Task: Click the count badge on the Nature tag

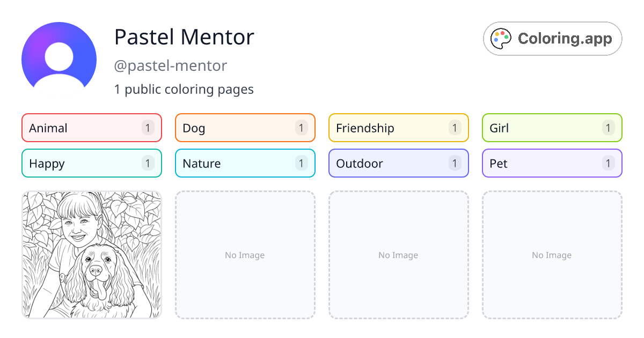Action: click(x=301, y=163)
